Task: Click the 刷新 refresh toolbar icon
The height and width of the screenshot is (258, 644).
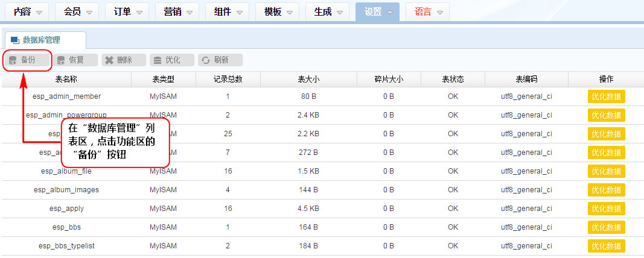Action: (206, 60)
